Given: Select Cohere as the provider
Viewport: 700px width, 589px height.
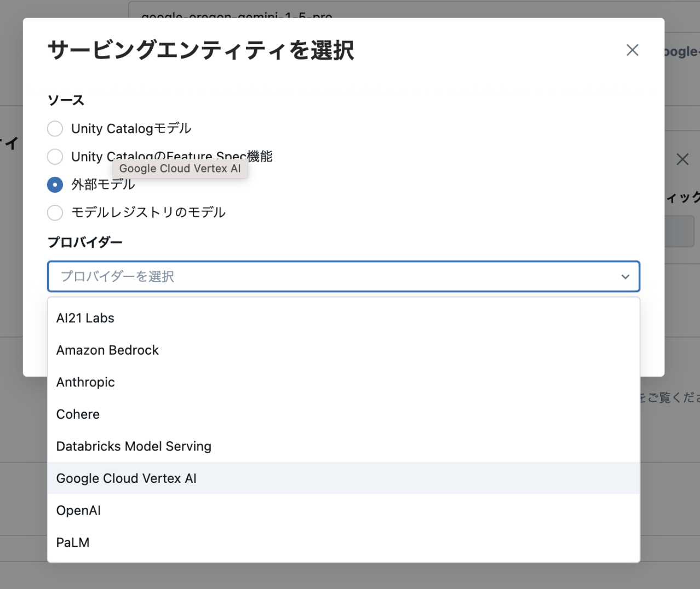Looking at the screenshot, I should (343, 414).
